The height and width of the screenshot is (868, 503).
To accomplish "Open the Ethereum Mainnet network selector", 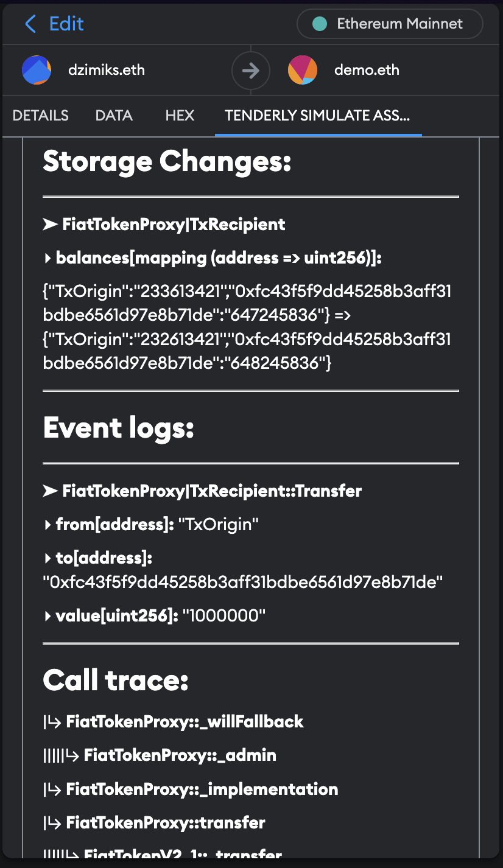I will 390,24.
